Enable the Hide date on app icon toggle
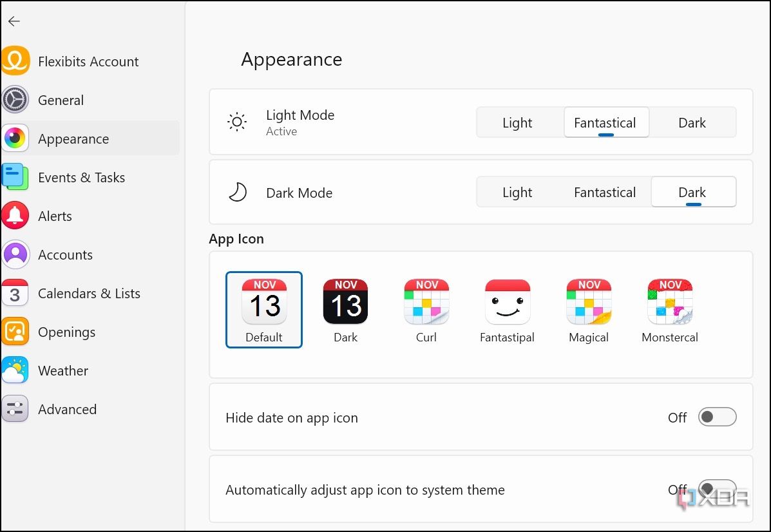Image resolution: width=771 pixels, height=532 pixels. point(717,417)
